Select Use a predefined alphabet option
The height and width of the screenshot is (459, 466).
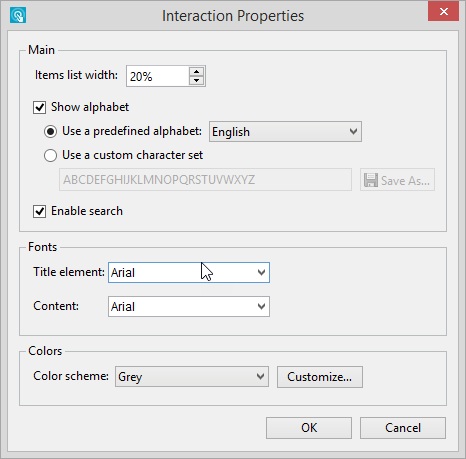tap(50, 132)
